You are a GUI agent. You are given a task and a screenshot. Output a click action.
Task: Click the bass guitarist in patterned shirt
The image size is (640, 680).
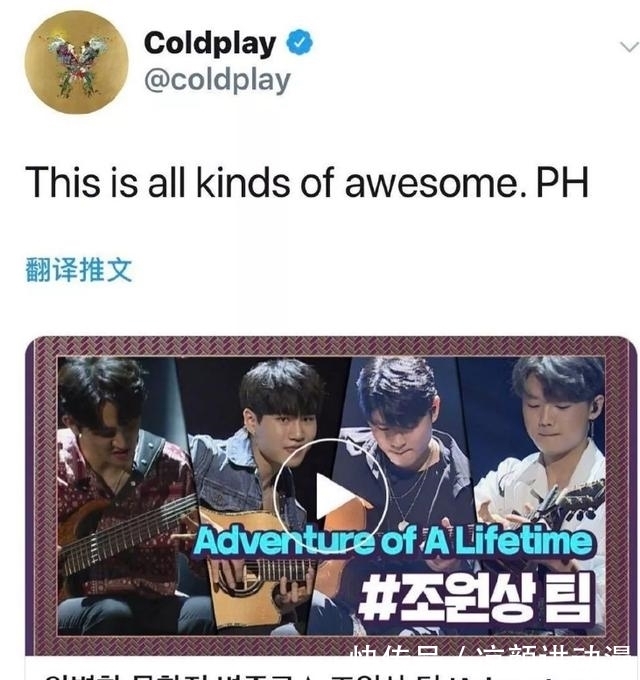tap(121, 494)
